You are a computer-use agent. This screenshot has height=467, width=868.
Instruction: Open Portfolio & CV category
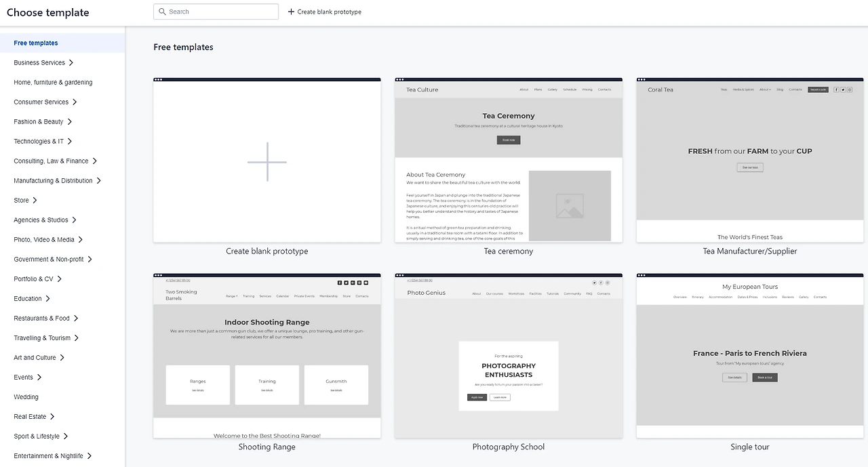tap(33, 279)
